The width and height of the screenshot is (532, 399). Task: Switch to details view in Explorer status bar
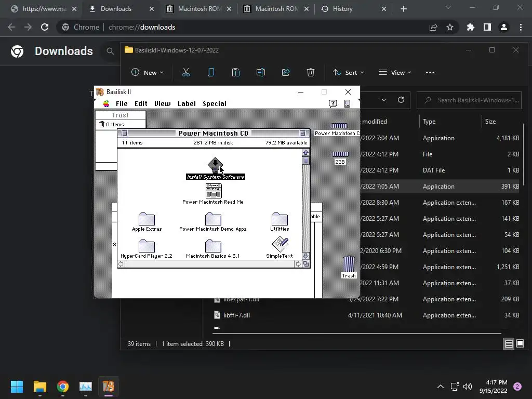point(509,344)
